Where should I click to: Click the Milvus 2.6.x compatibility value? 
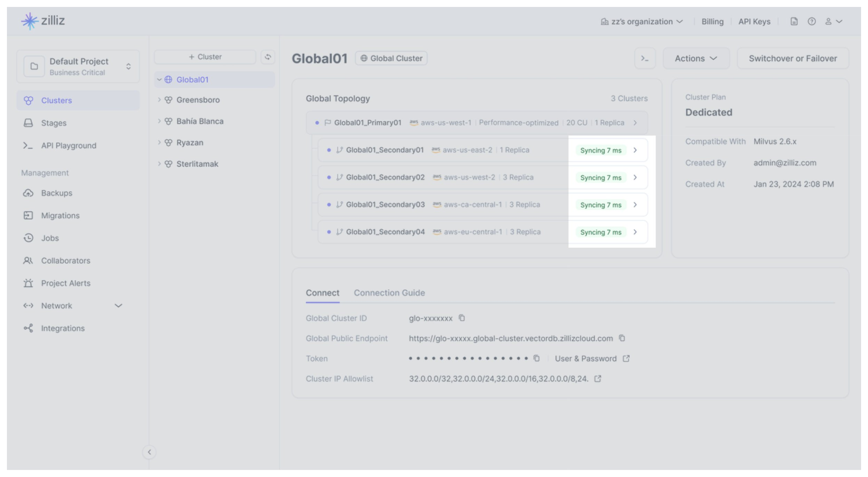click(775, 142)
